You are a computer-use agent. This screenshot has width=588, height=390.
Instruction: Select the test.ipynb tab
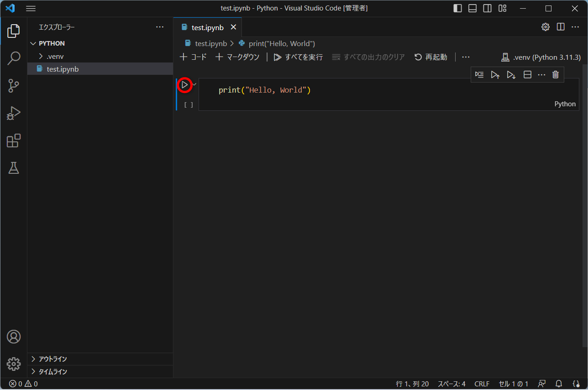tap(208, 27)
